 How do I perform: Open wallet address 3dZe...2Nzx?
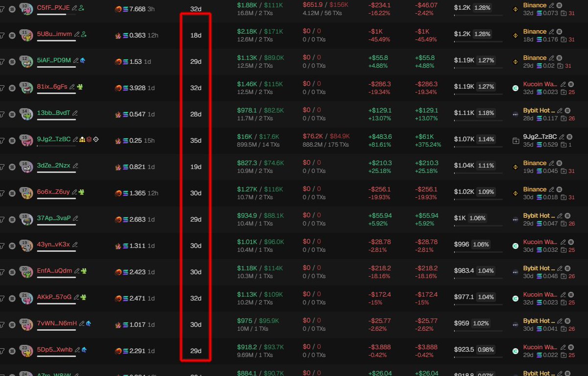pos(53,166)
